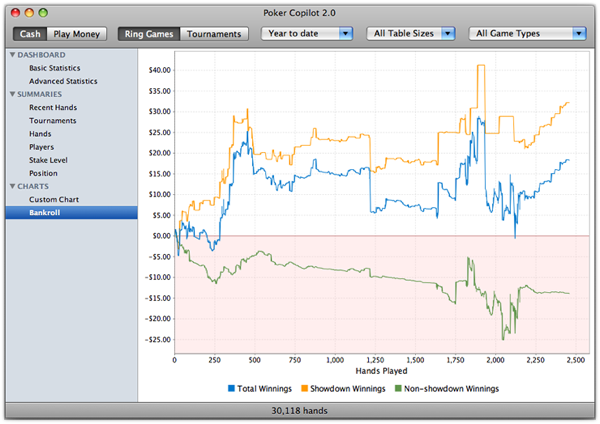The height and width of the screenshot is (424, 600).
Task: Open the Position summary
Action: pyautogui.click(x=43, y=173)
